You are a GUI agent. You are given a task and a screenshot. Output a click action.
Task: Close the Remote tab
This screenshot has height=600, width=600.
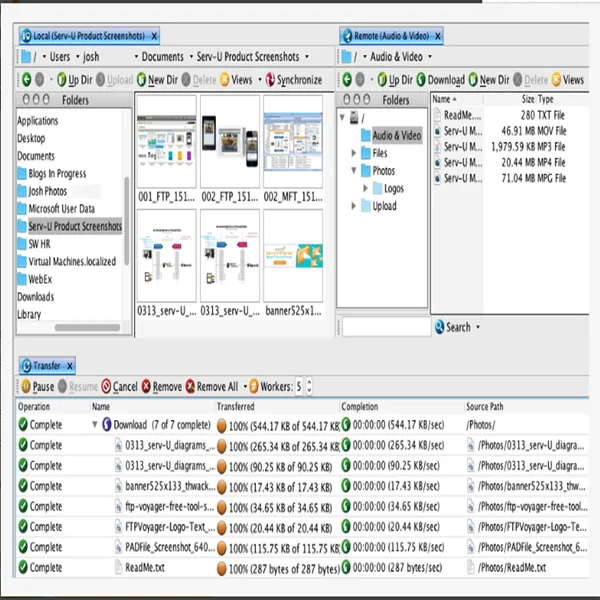point(438,36)
